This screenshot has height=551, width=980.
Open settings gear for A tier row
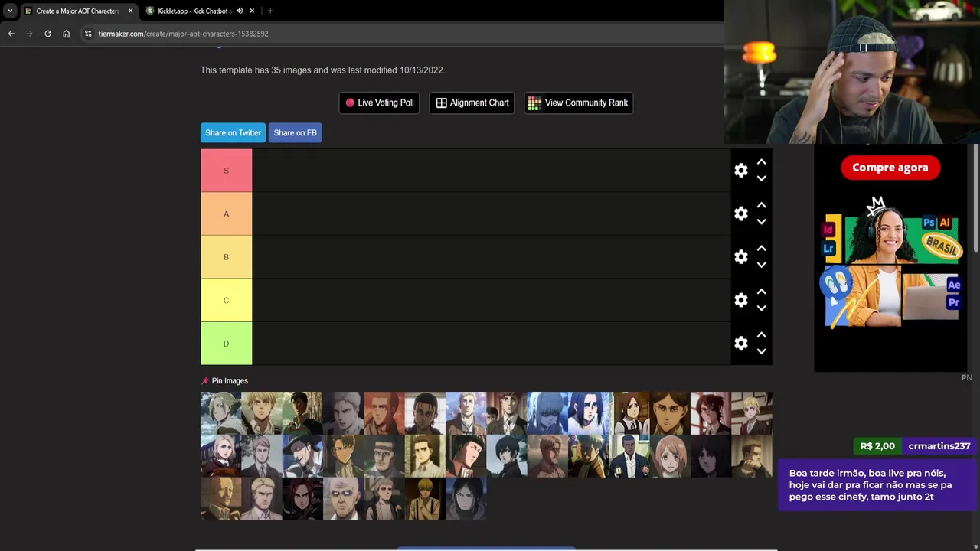(x=740, y=214)
